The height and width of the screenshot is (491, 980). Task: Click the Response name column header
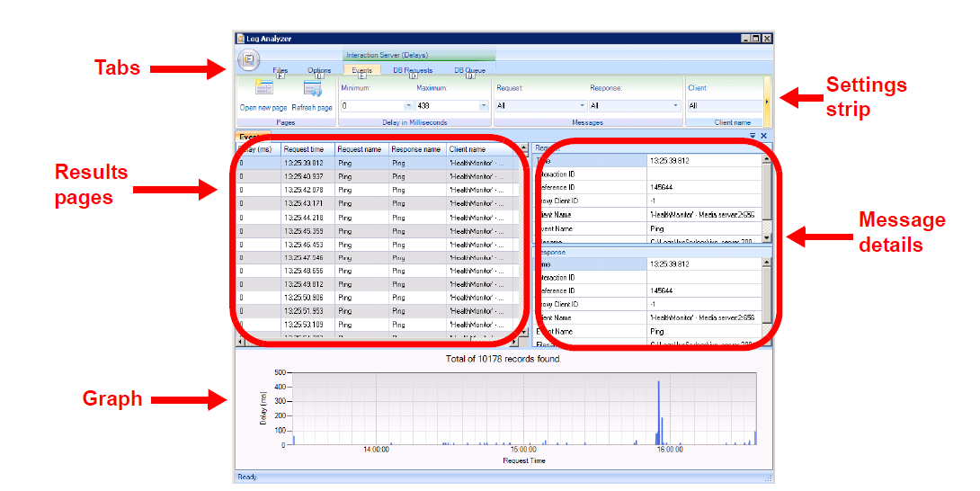[416, 149]
